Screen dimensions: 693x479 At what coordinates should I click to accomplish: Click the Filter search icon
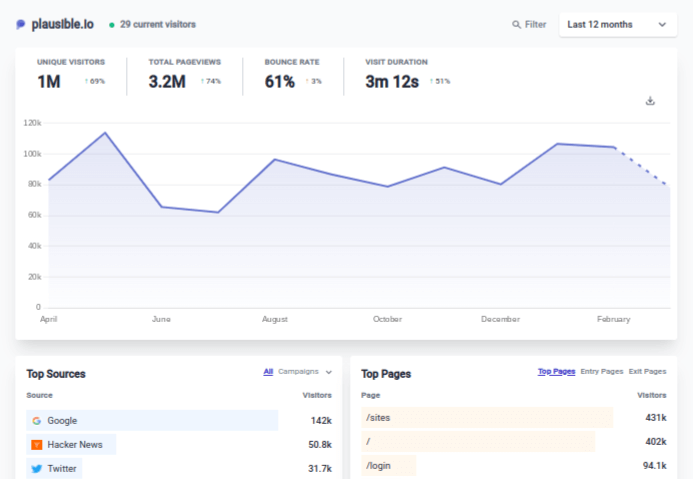[x=516, y=25]
